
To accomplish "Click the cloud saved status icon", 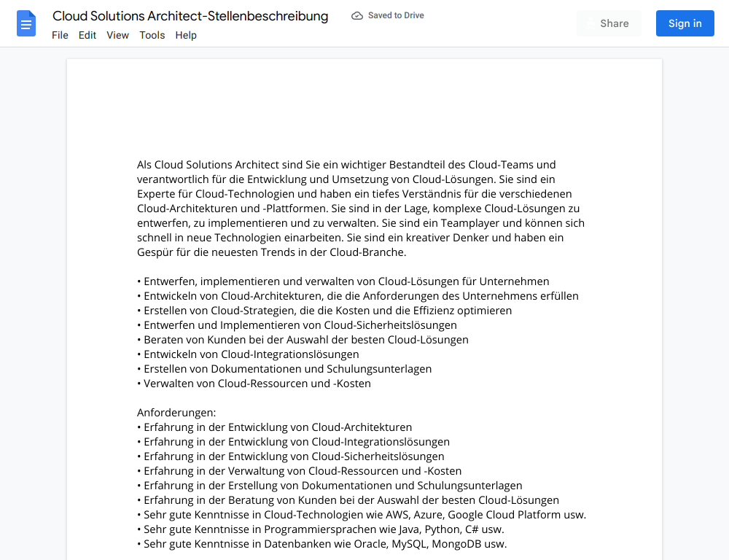I will click(356, 16).
